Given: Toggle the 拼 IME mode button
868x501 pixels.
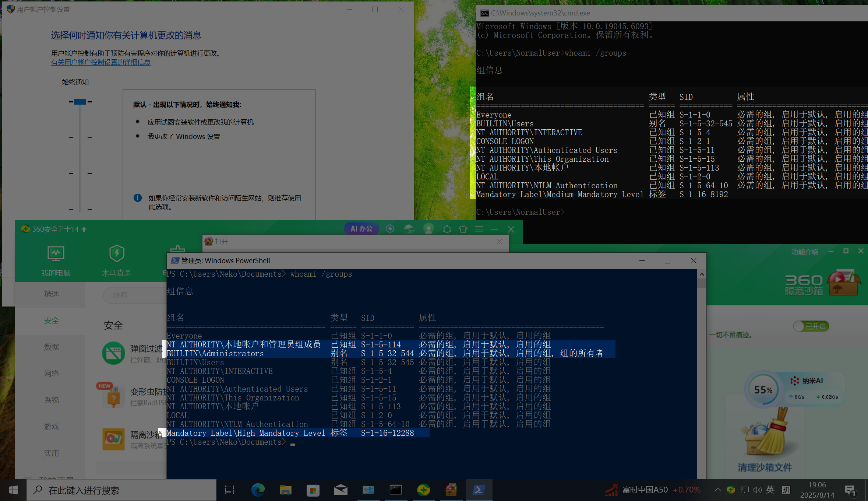Looking at the screenshot, I should click(786, 490).
